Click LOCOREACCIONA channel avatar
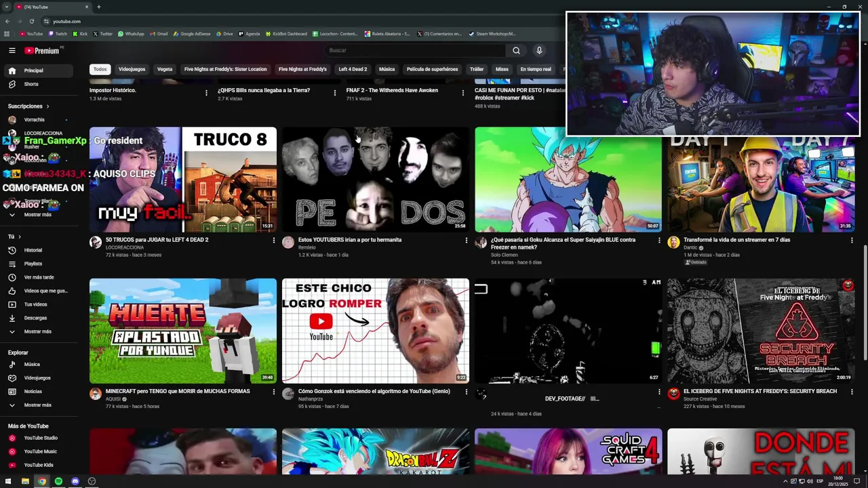The height and width of the screenshot is (488, 868). tap(96, 243)
